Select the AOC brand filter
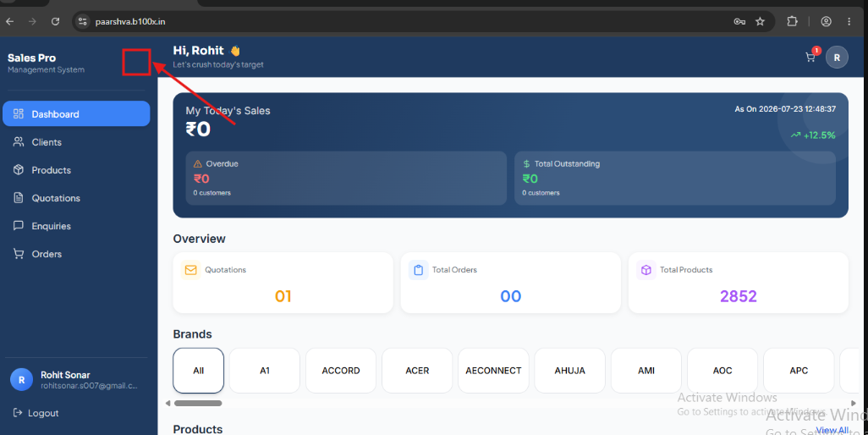This screenshot has width=868, height=435. click(x=722, y=371)
